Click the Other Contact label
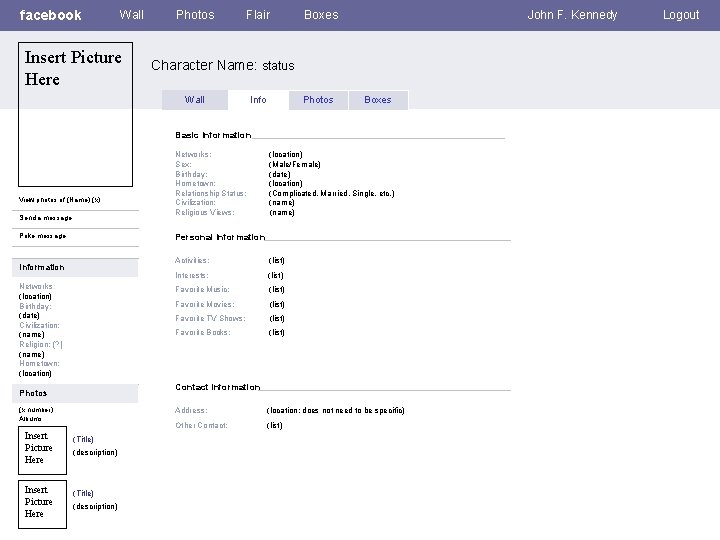Image resolution: width=720 pixels, height=540 pixels. 201,425
